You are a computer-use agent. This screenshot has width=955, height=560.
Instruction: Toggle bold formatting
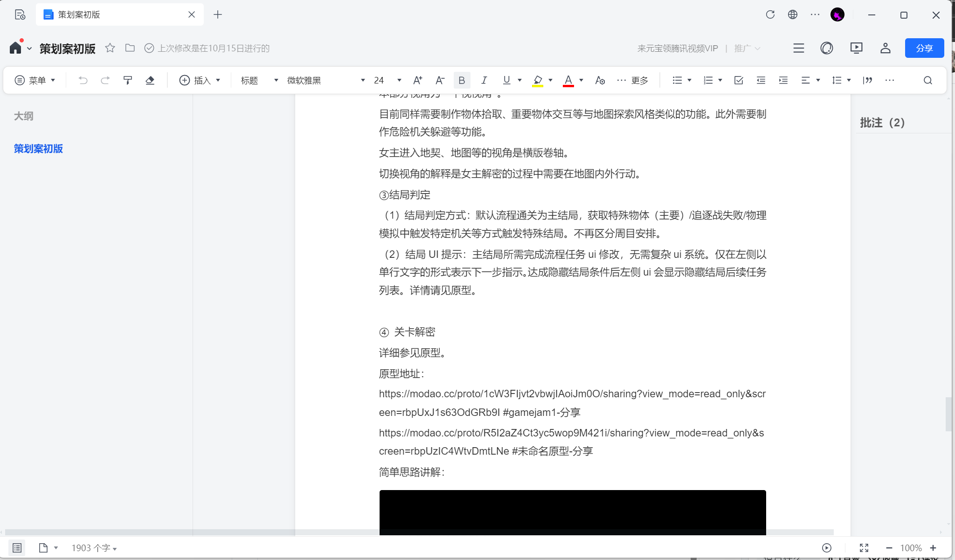(462, 80)
